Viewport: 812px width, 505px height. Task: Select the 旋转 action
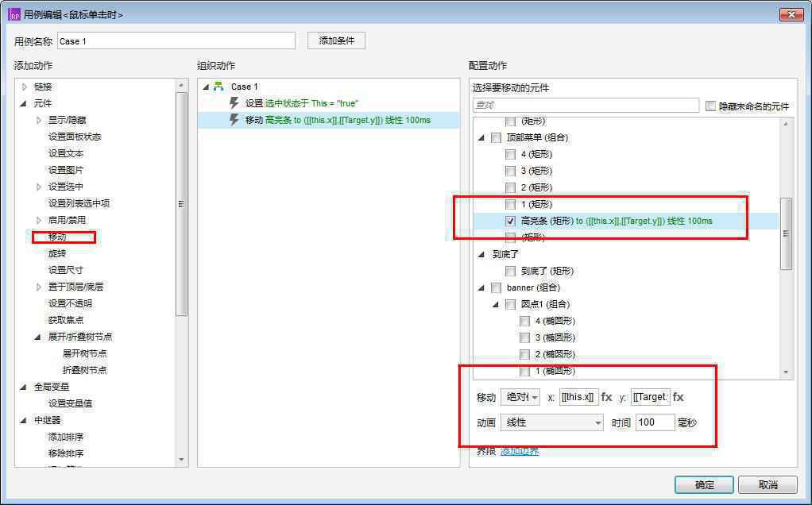(x=57, y=253)
